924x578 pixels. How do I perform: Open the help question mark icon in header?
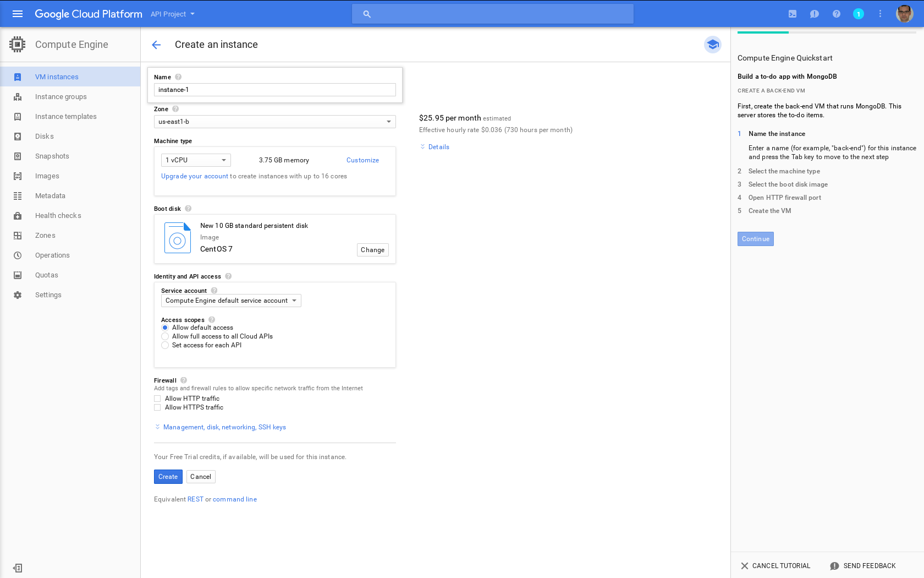coord(836,14)
